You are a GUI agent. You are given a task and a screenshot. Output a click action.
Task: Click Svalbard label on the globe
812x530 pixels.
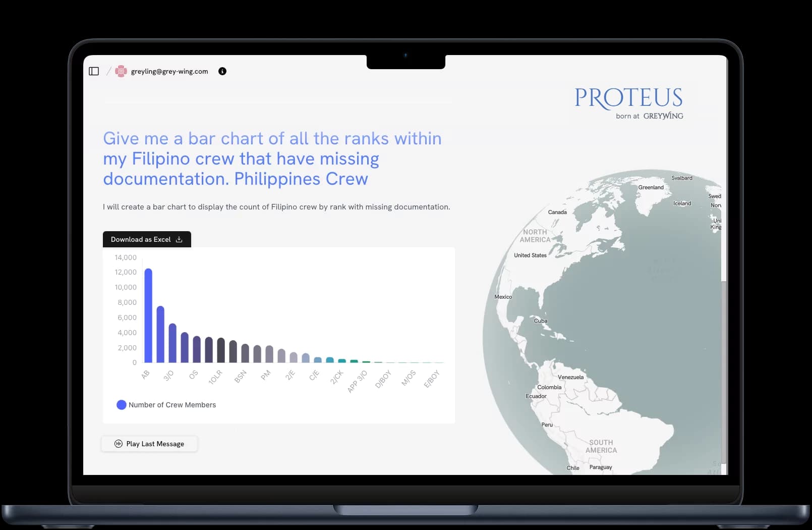click(682, 178)
